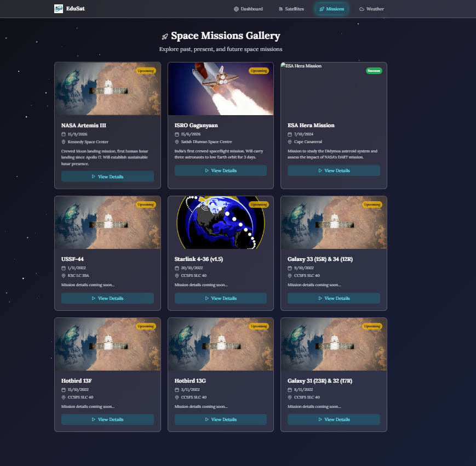The height and width of the screenshot is (466, 476).
Task: View Details for Galaxy 33 (15R) & 34 (12R)
Action: pos(334,298)
